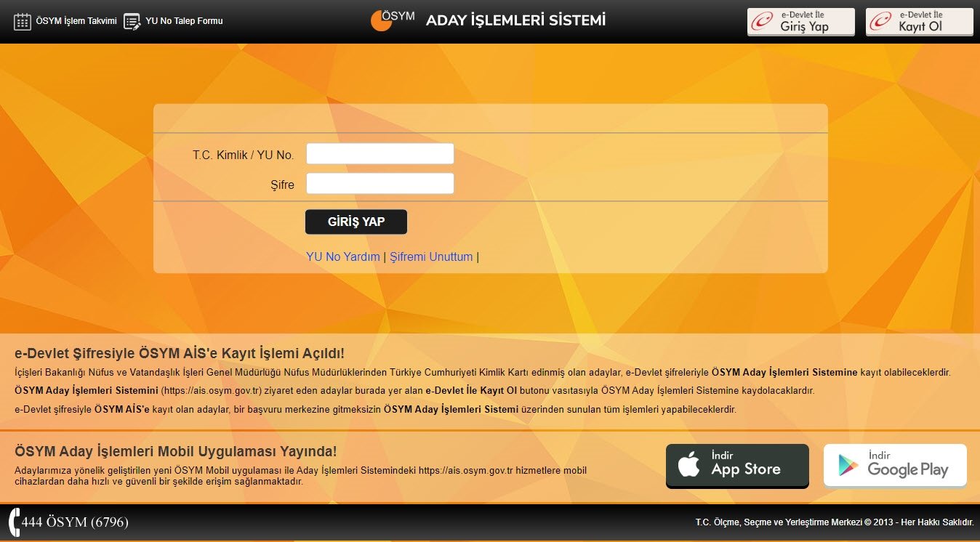Screen dimensions: 980x542
Task: Click the calendar icon beside ÖSYM İşlem Takvimi
Action: (x=23, y=22)
